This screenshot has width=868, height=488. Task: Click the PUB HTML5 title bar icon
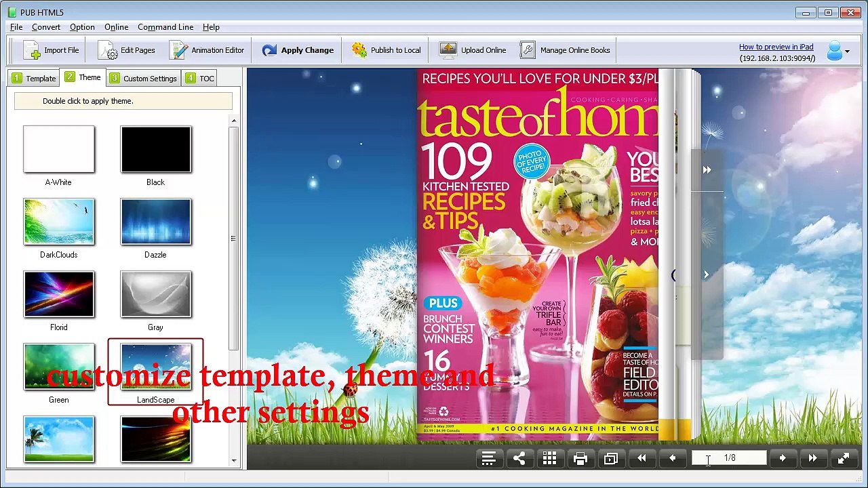(x=12, y=12)
